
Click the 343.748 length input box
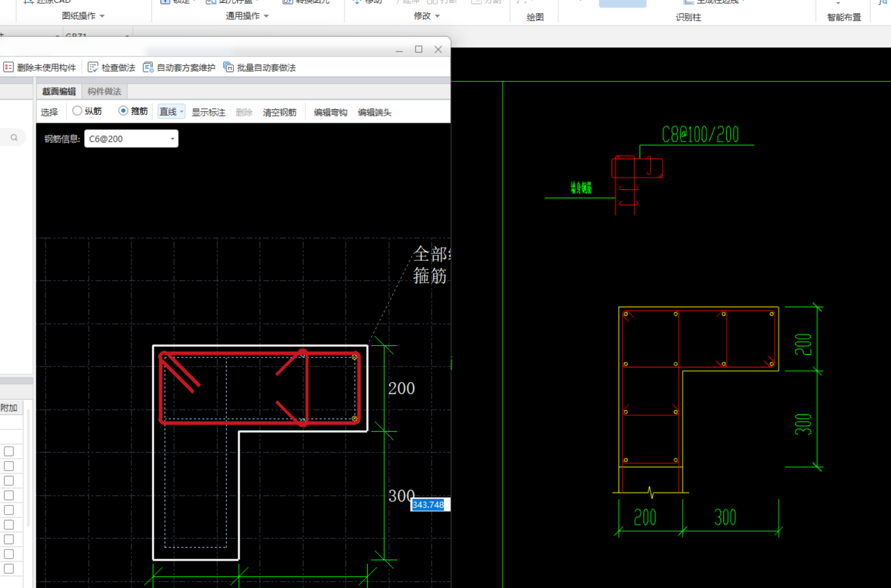point(430,505)
